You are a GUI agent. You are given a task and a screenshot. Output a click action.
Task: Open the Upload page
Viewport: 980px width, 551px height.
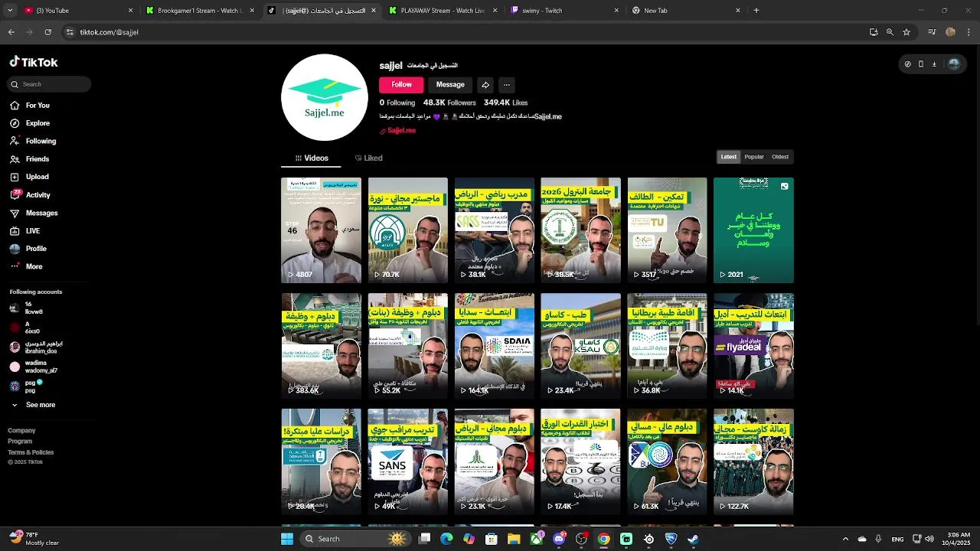[x=37, y=177]
